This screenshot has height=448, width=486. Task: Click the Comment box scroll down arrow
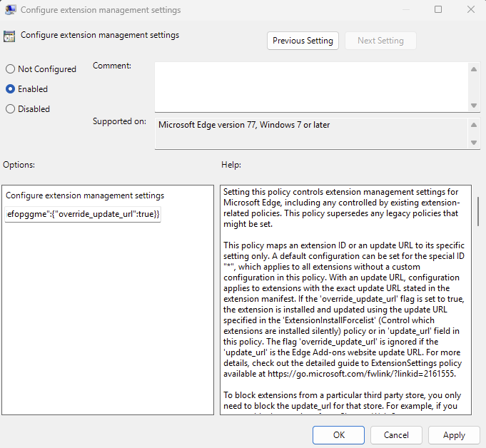pyautogui.click(x=474, y=106)
